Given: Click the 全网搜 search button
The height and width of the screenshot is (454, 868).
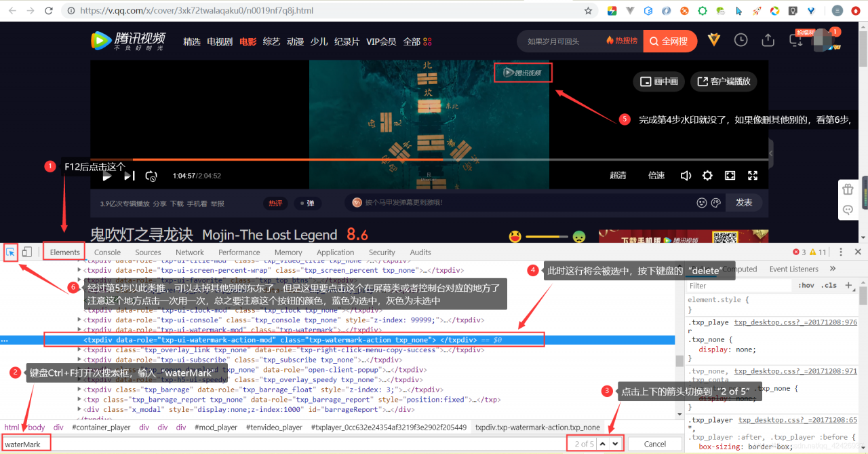Looking at the screenshot, I should coord(669,41).
